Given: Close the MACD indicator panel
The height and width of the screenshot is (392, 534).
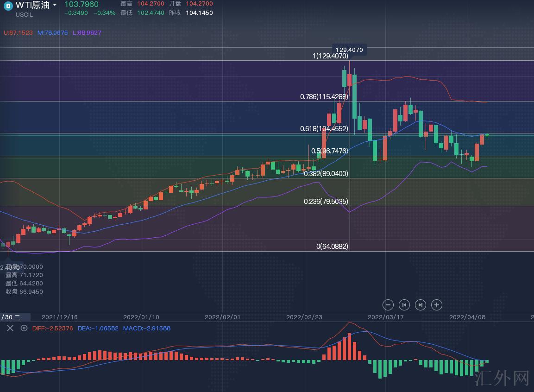Looking at the screenshot, I should (x=10, y=328).
